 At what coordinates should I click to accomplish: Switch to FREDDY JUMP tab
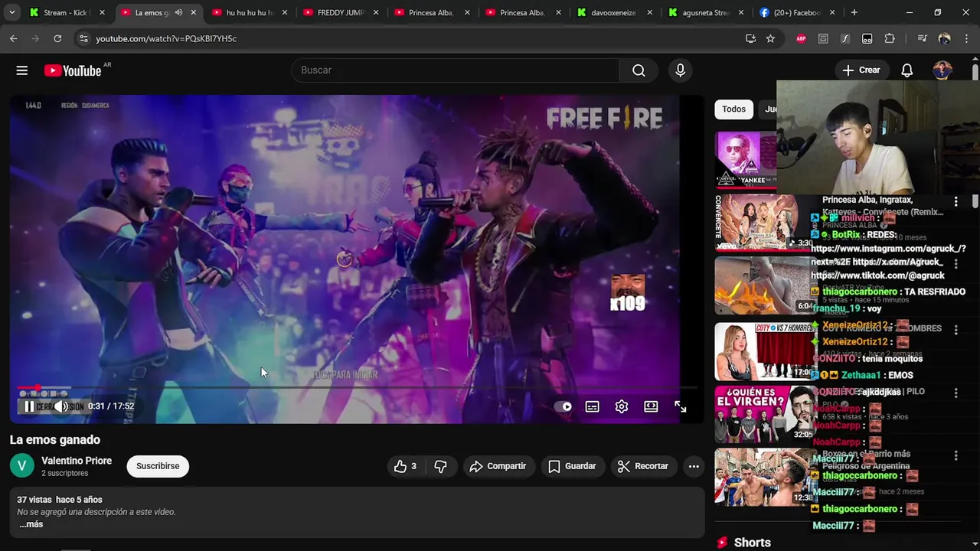point(340,12)
